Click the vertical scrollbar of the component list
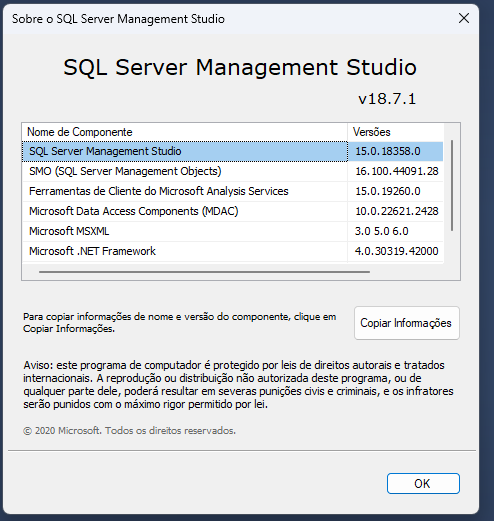This screenshot has height=521, width=494. pyautogui.click(x=452, y=185)
